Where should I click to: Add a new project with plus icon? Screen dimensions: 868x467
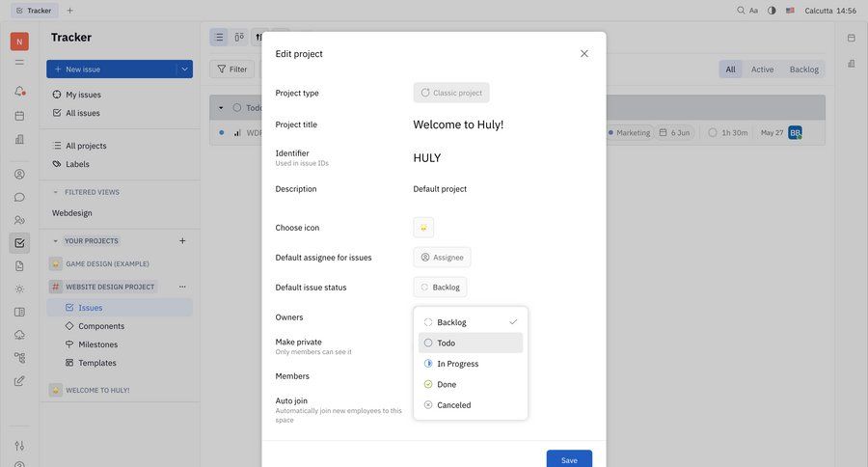coord(182,241)
